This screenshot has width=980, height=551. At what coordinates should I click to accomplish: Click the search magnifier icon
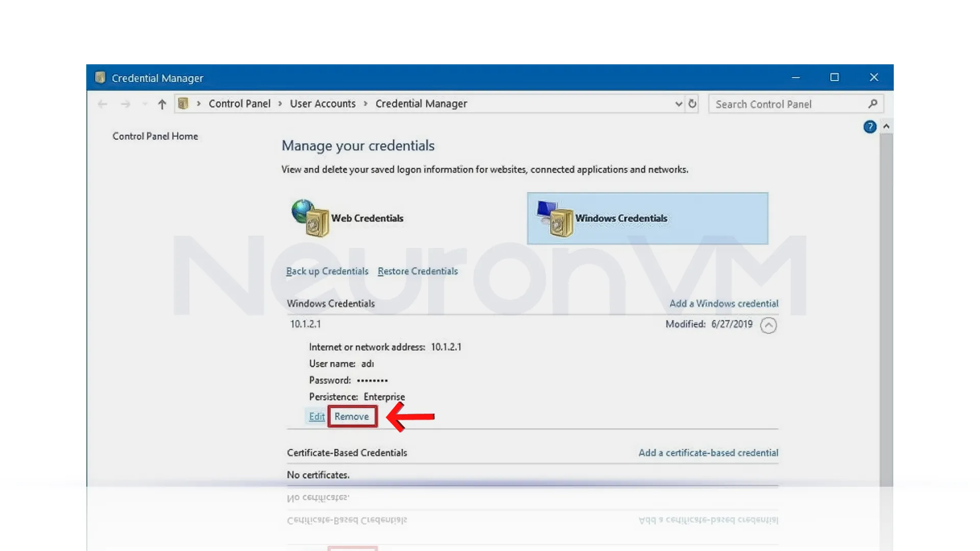(x=873, y=104)
